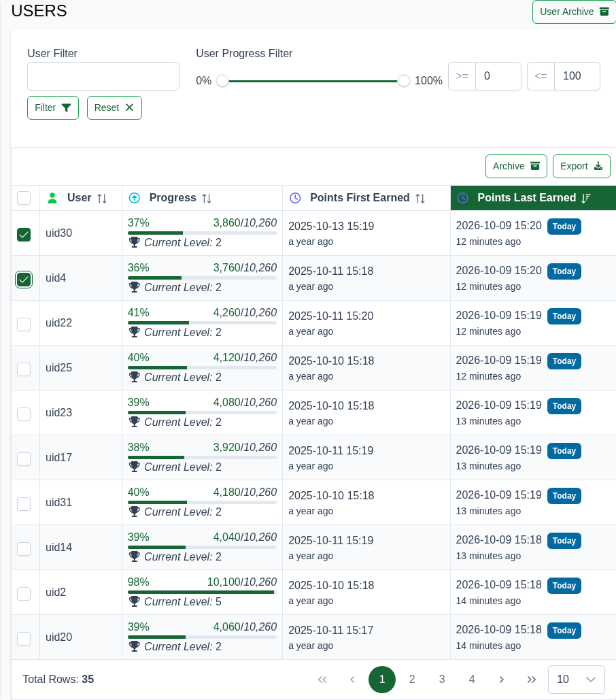Click Today badge in uid2 row
The image size is (616, 700).
564,585
